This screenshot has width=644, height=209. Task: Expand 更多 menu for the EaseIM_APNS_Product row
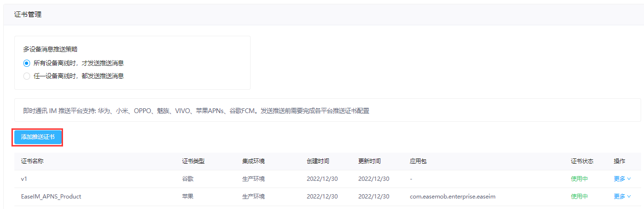(622, 196)
